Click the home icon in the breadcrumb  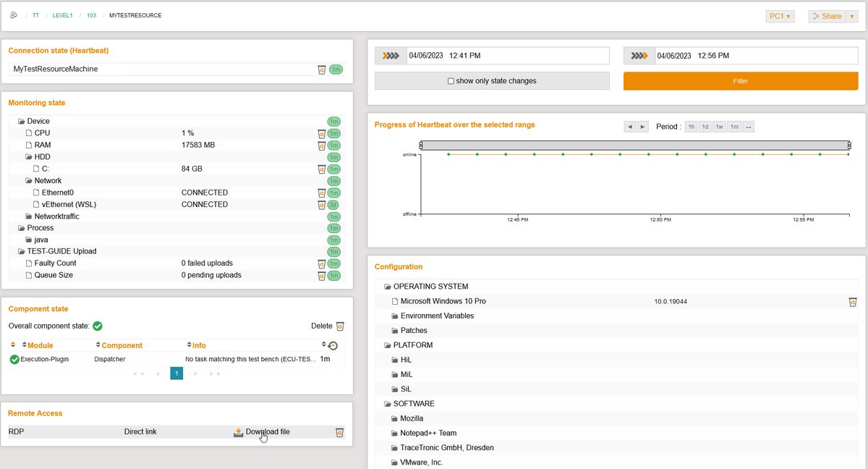coord(13,14)
